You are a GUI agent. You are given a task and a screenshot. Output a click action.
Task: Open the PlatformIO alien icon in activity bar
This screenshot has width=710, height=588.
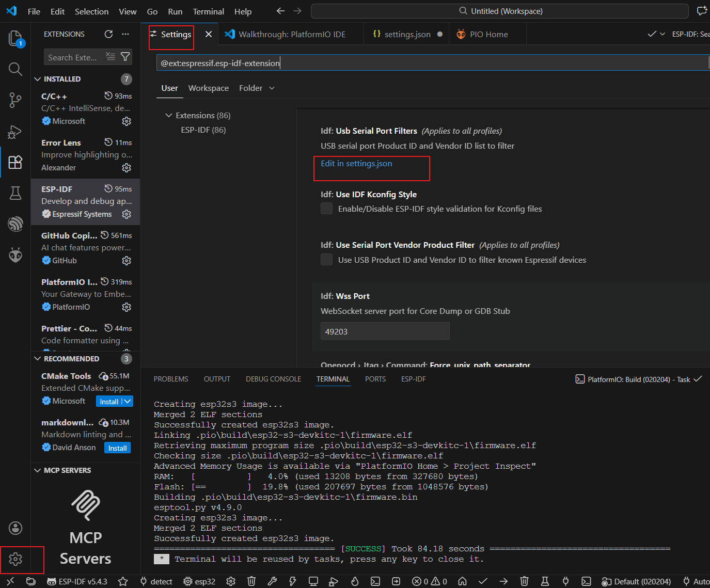tap(15, 255)
